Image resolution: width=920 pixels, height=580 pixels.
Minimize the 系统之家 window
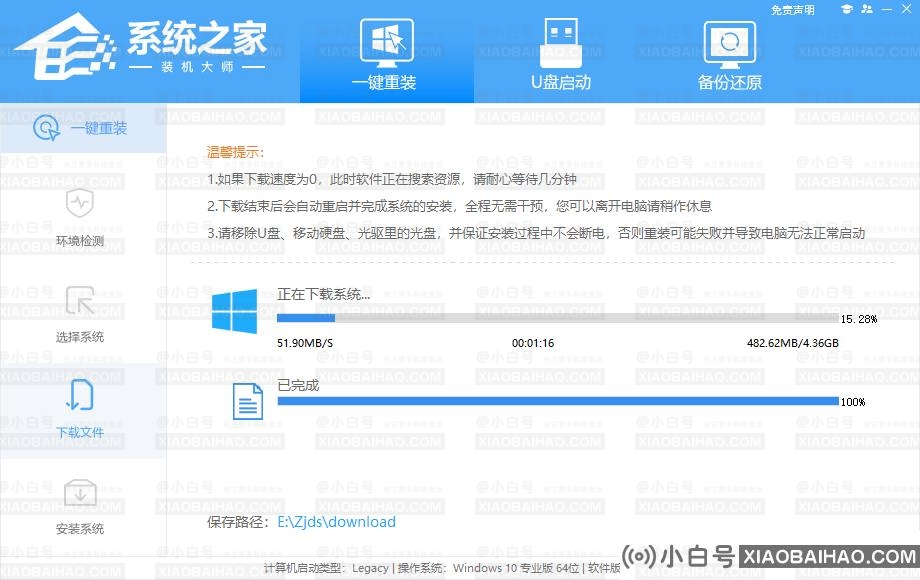(x=887, y=9)
